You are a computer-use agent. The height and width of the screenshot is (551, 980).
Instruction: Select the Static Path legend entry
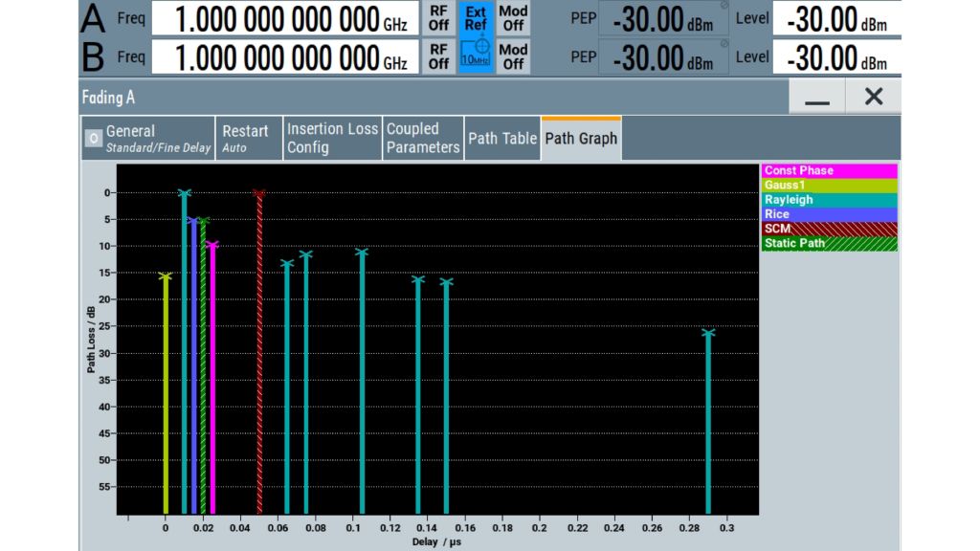tap(829, 242)
